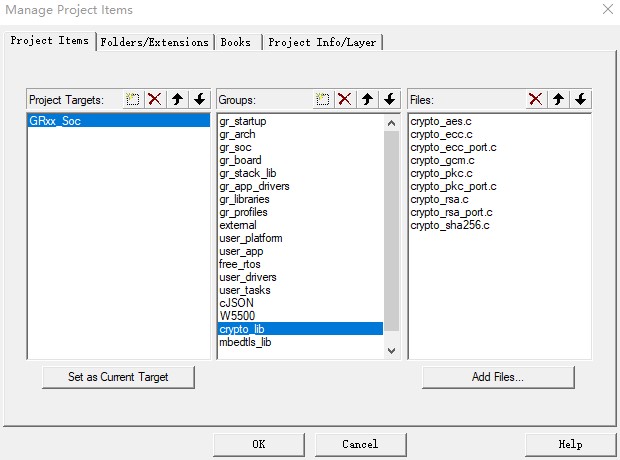Move selected group down
The image size is (620, 460).
[x=389, y=99]
